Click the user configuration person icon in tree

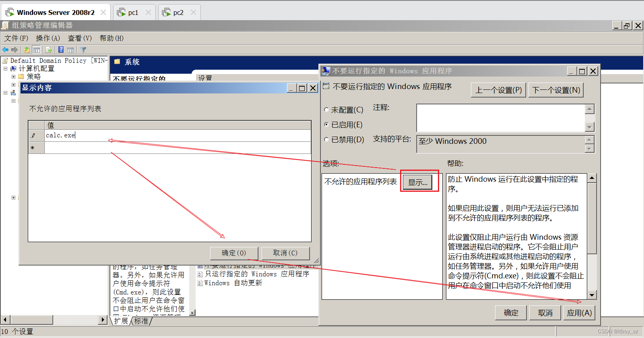tap(13, 93)
